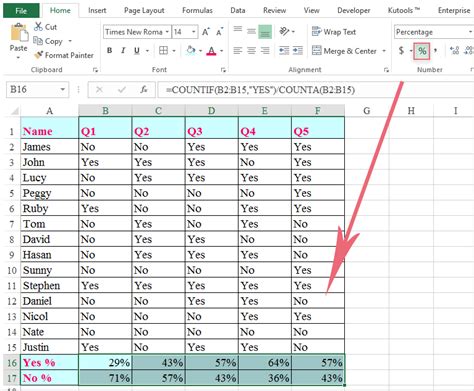The height and width of the screenshot is (391, 474).
Task: Switch to Insert tab
Action: click(x=97, y=11)
